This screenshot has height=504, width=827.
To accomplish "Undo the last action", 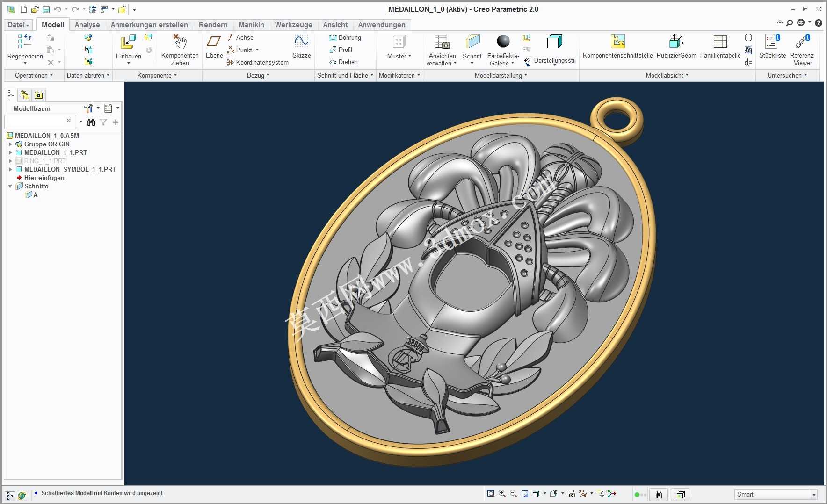I will point(58,9).
